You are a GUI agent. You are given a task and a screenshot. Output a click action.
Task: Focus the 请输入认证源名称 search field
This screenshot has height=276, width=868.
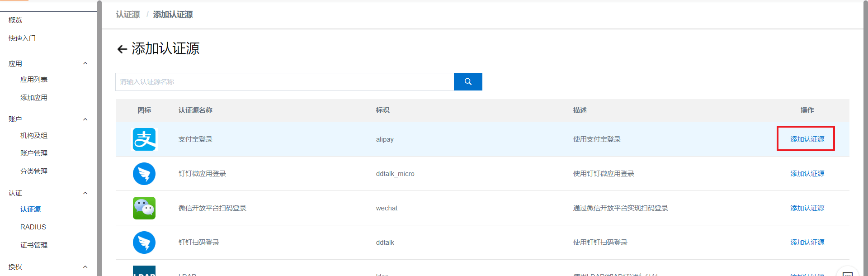(284, 82)
